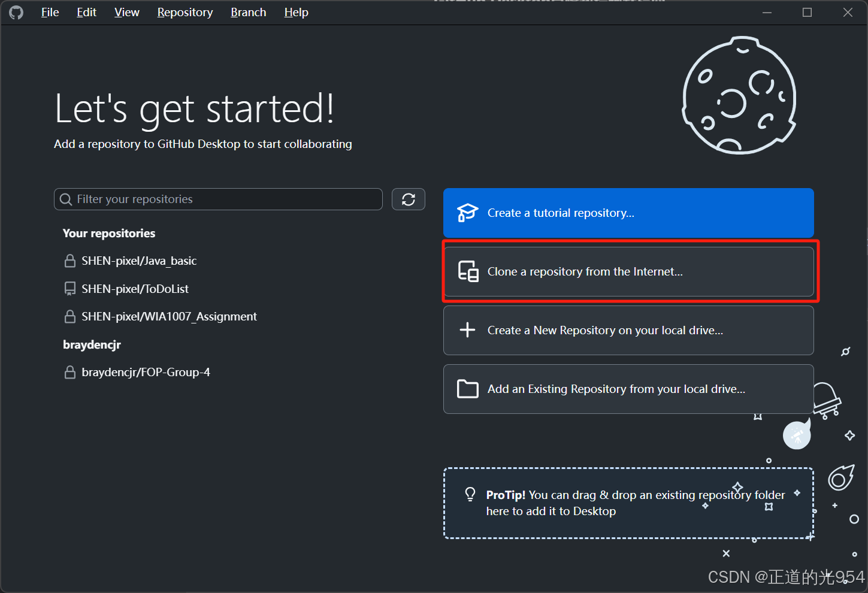Open the Branch menu
The height and width of the screenshot is (593, 868).
(x=249, y=12)
